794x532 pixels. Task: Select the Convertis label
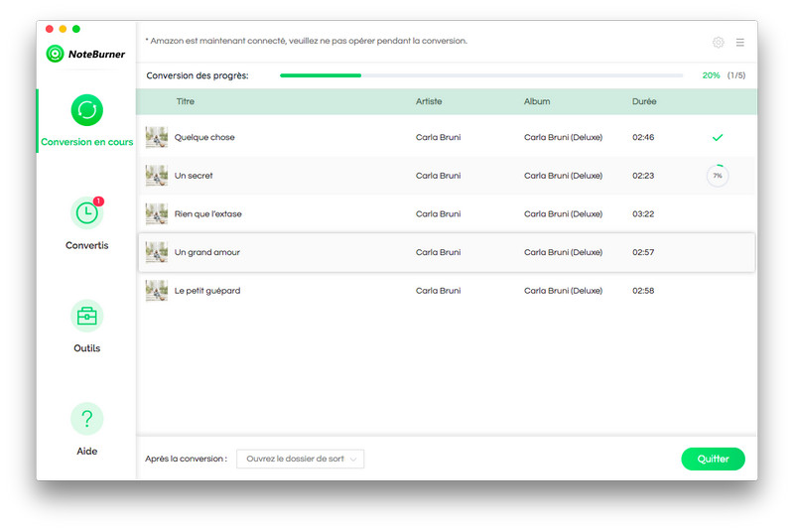point(86,245)
